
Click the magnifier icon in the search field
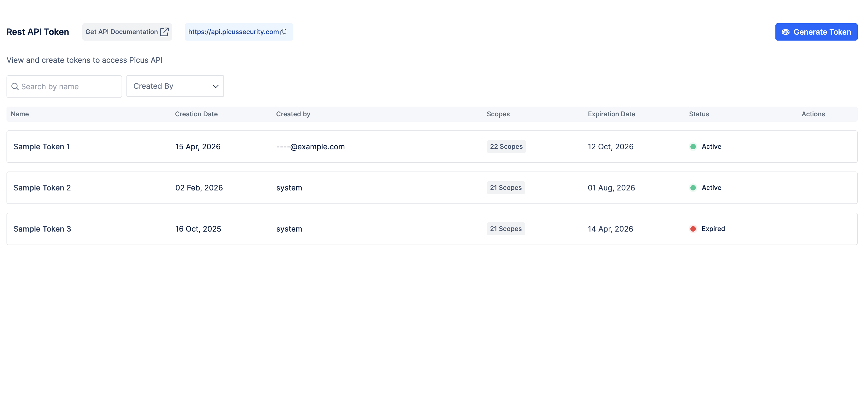coord(15,87)
